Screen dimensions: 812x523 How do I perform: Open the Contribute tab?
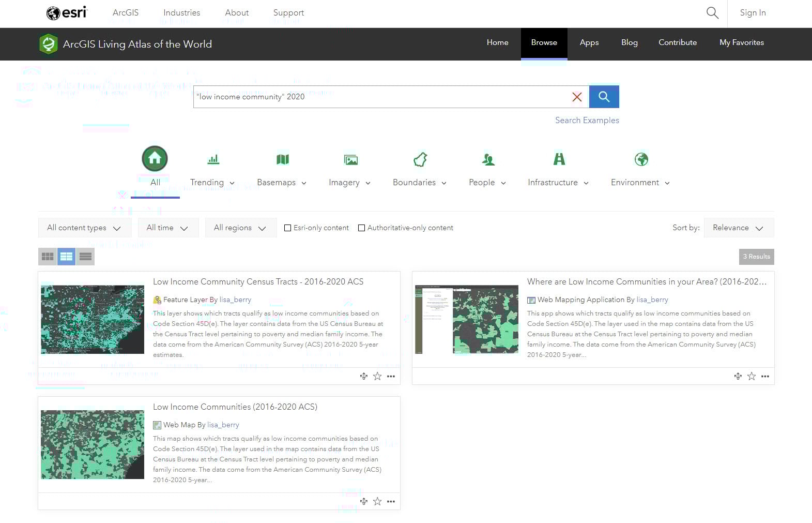point(677,43)
